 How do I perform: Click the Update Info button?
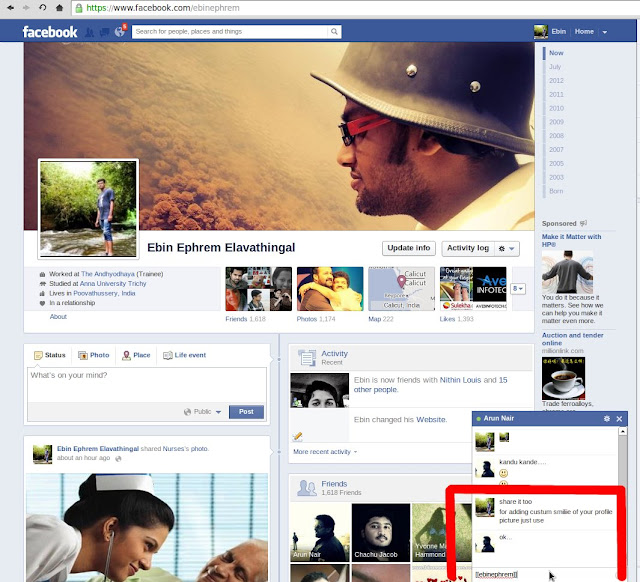pos(409,248)
